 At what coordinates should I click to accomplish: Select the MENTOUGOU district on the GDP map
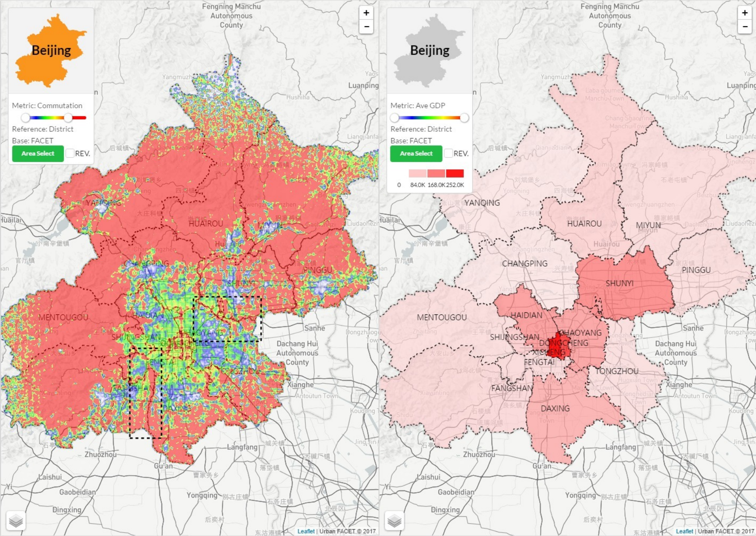click(x=442, y=317)
